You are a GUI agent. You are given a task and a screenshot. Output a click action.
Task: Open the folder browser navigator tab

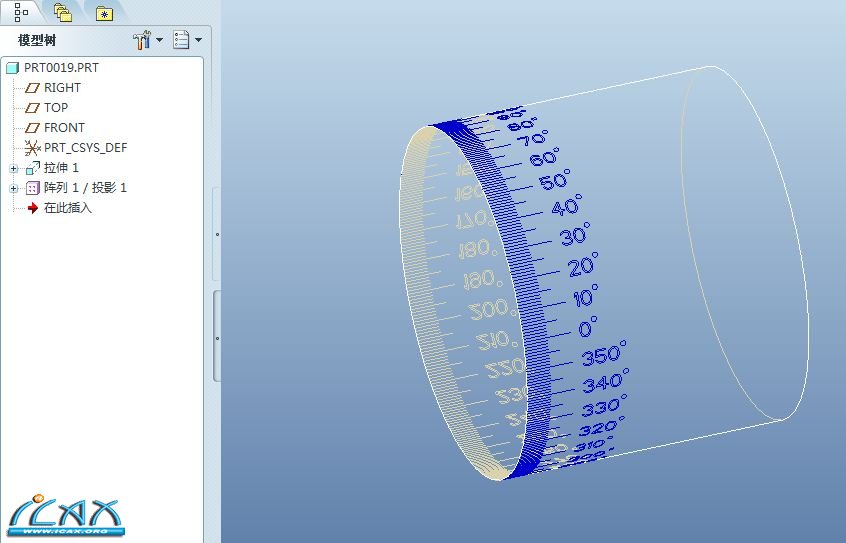tap(62, 13)
